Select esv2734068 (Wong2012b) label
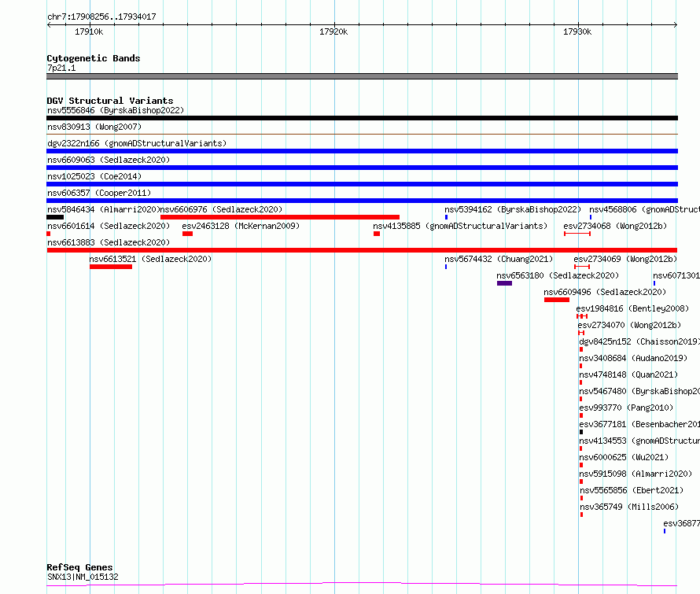The height and width of the screenshot is (594, 700). (615, 226)
